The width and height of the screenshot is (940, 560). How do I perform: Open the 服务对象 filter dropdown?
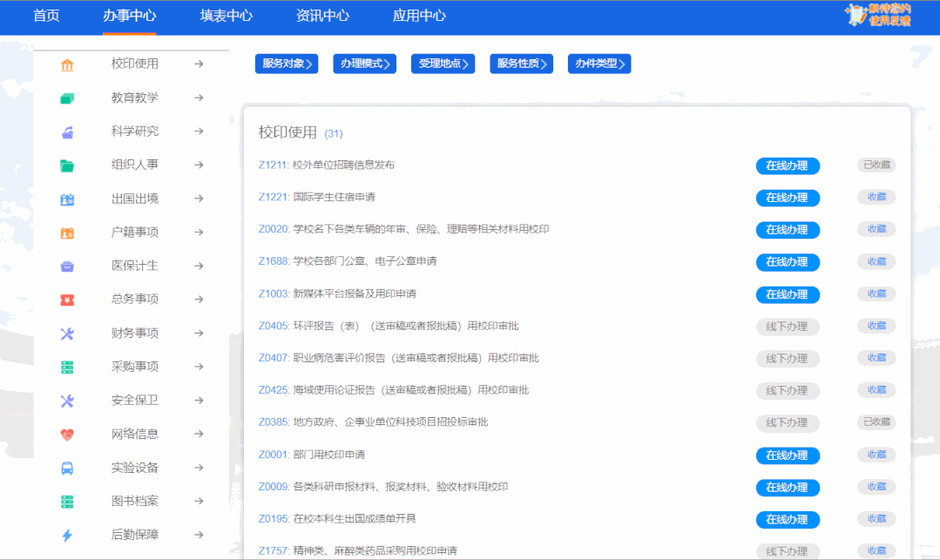pyautogui.click(x=286, y=64)
